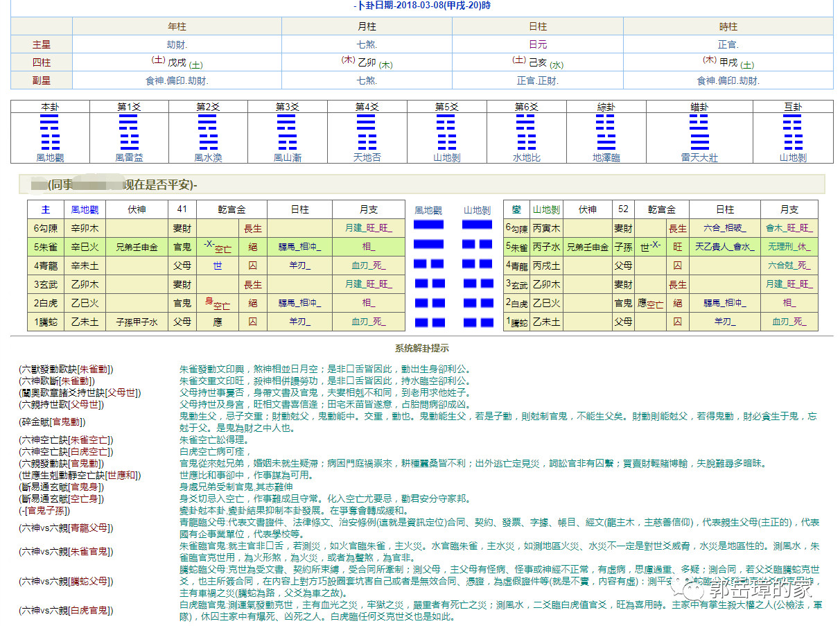Screen dimensions: 840x626
Task: Open the 六獸發動歌訣[朱雀動] entry
Action: pyautogui.click(x=66, y=369)
